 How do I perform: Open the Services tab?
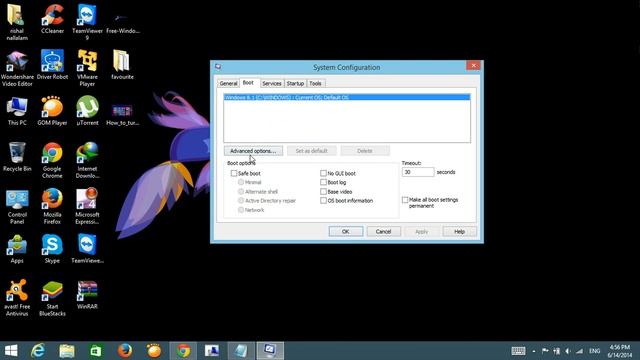click(x=272, y=83)
